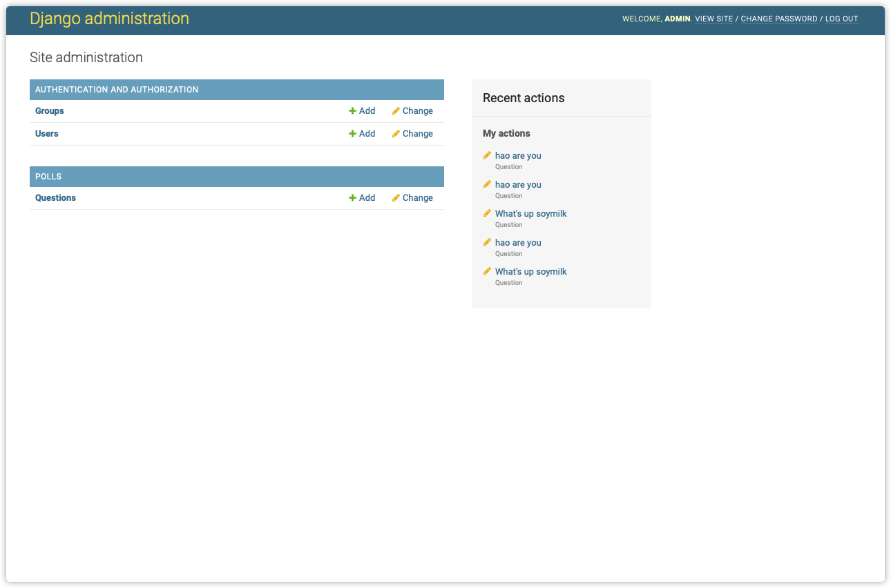Click the bold ADMIN username in header

click(x=677, y=19)
